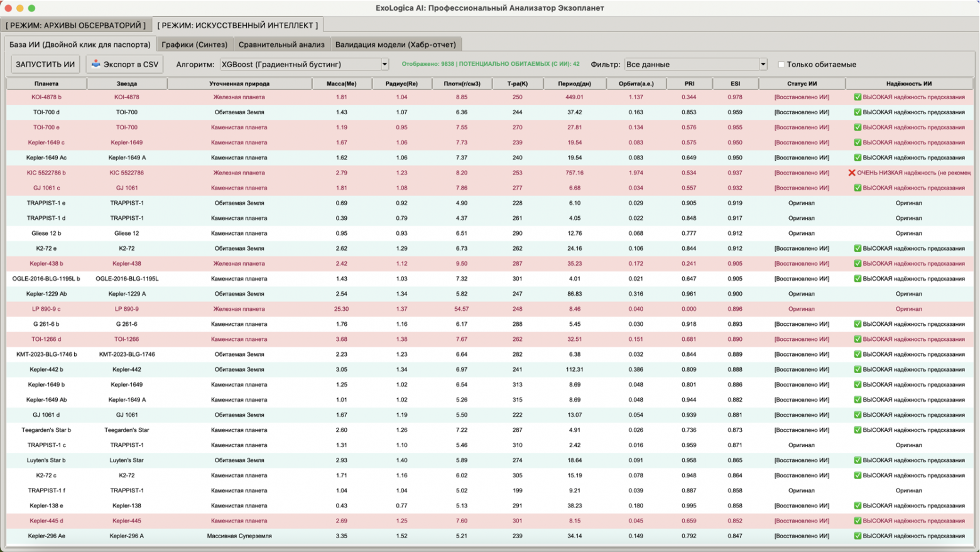Enable the 'Только обитаемые' checkbox
The image size is (980, 552).
(x=781, y=64)
